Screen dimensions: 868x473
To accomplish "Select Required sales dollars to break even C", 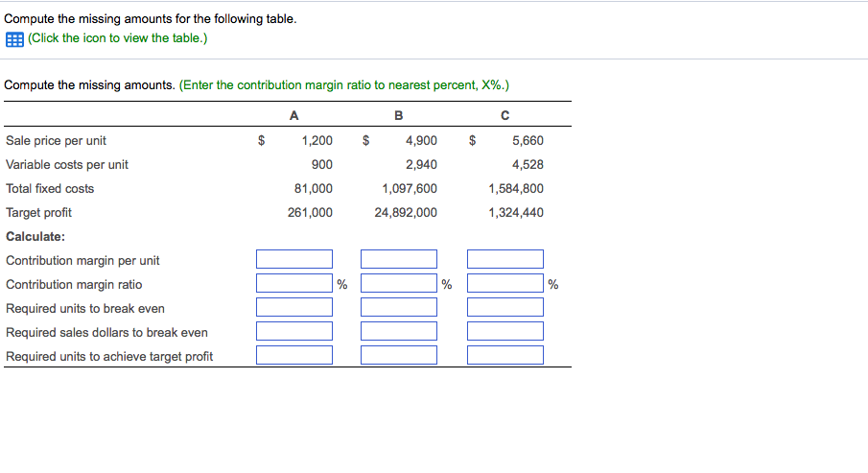I will click(x=504, y=331).
